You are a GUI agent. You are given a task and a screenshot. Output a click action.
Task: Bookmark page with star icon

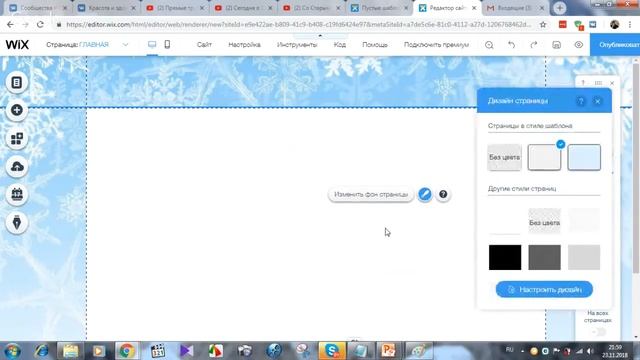click(x=543, y=24)
